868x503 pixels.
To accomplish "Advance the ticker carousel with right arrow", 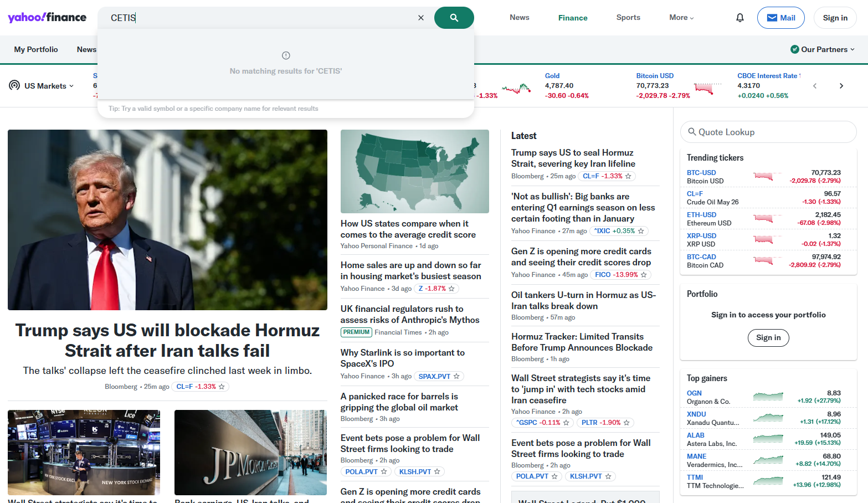I will 841,86.
